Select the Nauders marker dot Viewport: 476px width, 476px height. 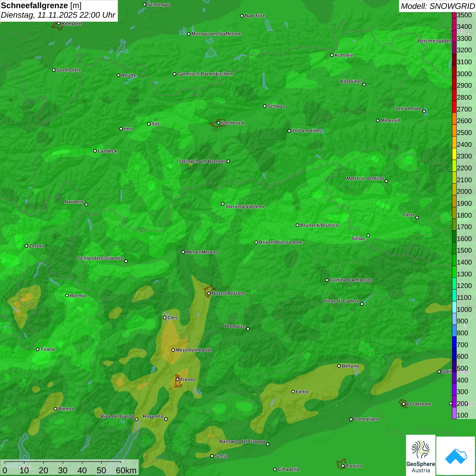point(86,204)
